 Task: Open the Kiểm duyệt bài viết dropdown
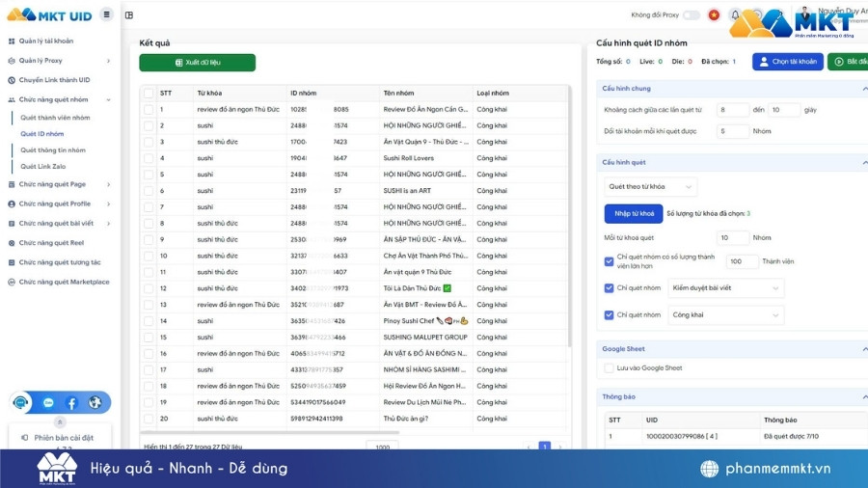pos(725,288)
